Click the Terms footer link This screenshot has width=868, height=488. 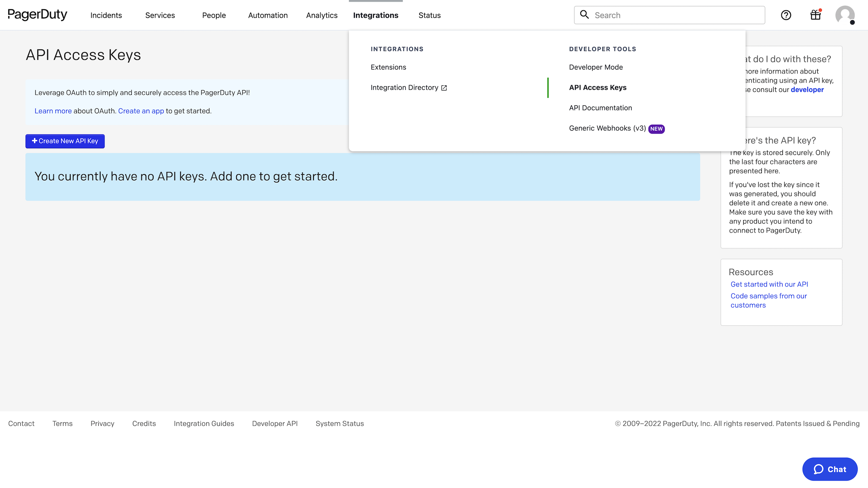(x=62, y=424)
